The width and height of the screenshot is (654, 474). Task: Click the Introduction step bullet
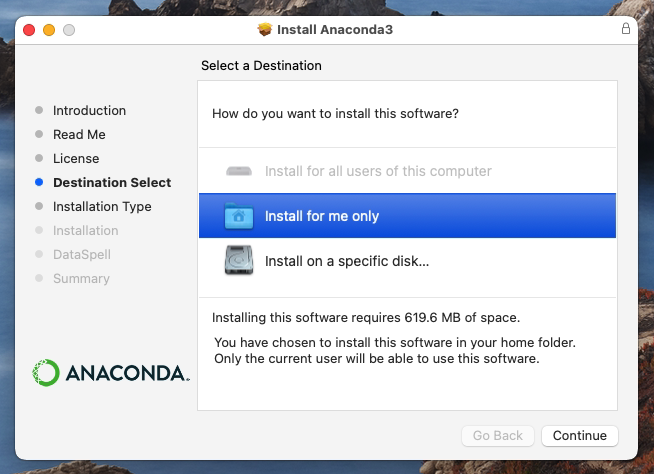39,111
